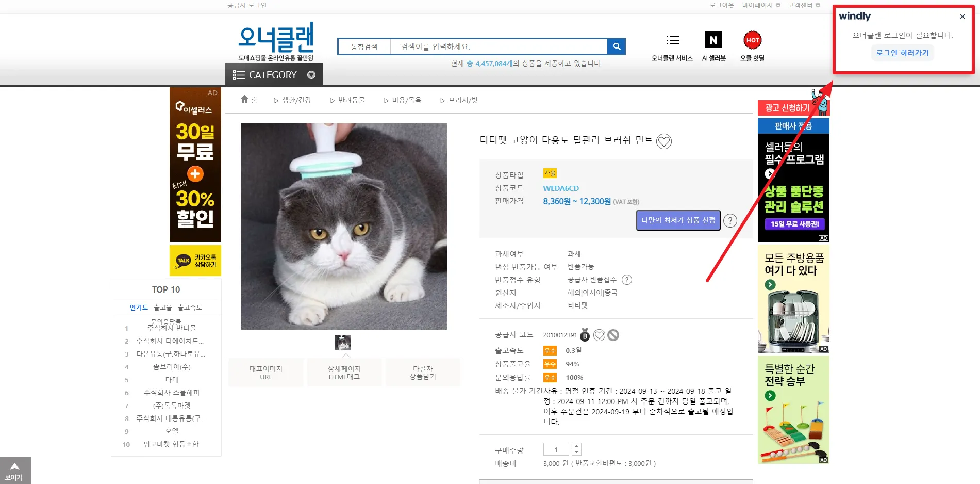
Task: Favorite the supplier with heart icon
Action: [599, 335]
